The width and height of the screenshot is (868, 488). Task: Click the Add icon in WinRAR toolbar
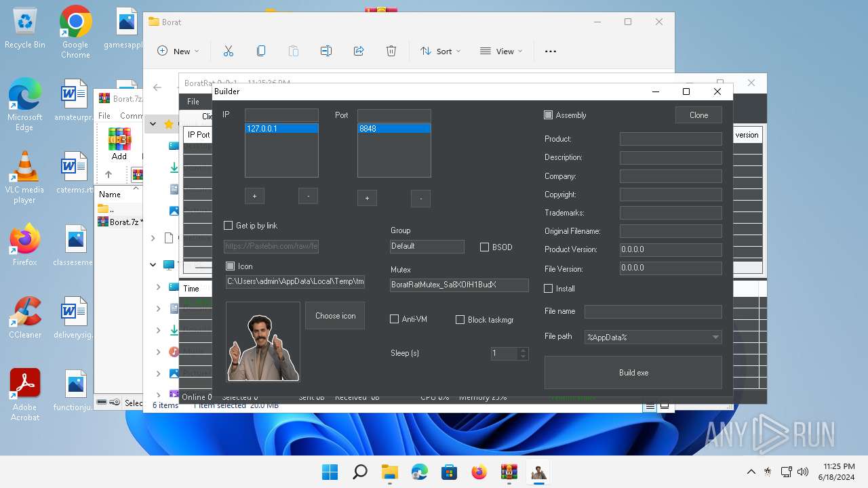pos(119,144)
